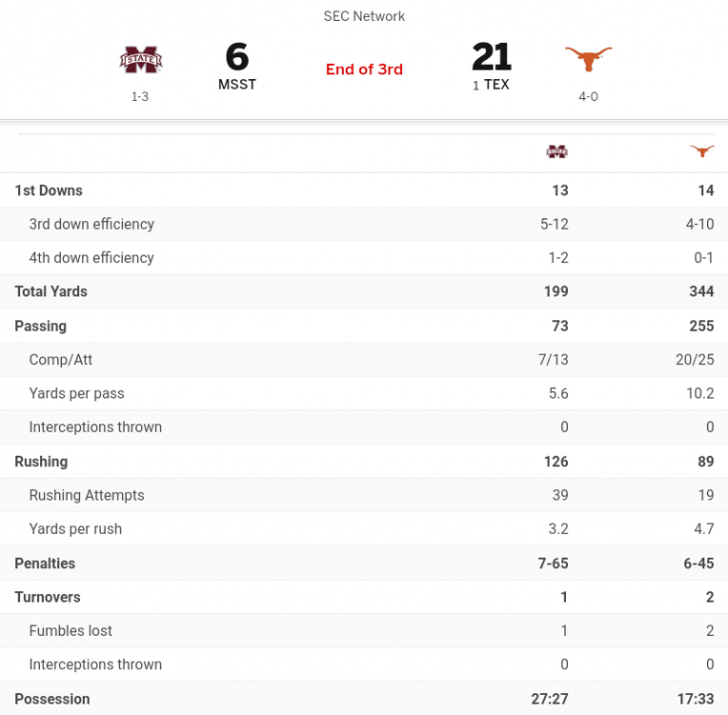Click the End of 3rd game status
The width and height of the screenshot is (728, 715).
coord(364,69)
